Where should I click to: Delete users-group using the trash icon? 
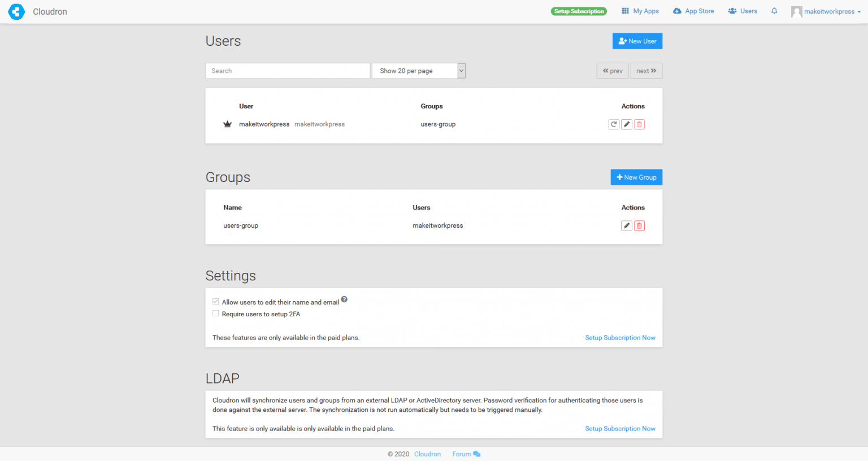[639, 225]
